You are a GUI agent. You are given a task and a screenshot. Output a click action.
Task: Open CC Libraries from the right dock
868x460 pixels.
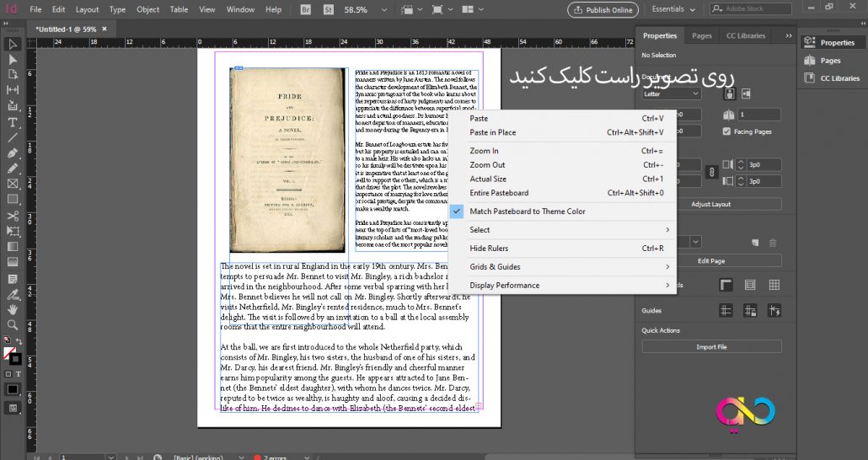(x=832, y=78)
